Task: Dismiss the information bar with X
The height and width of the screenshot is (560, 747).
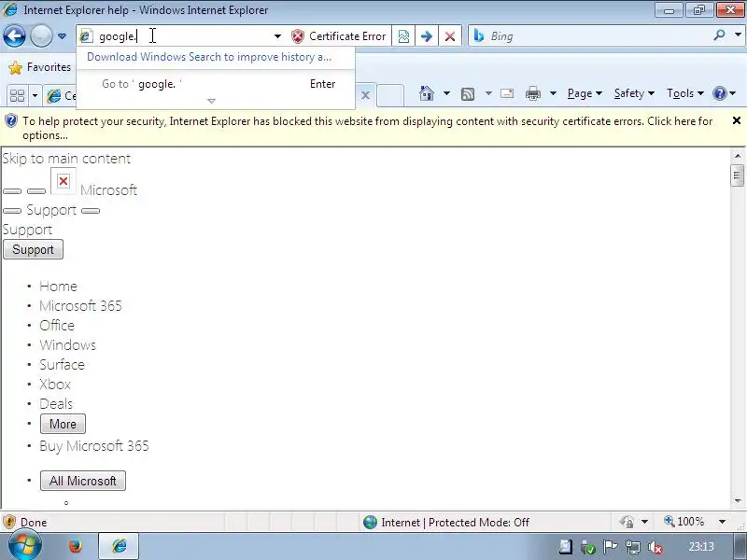Action: 736,120
